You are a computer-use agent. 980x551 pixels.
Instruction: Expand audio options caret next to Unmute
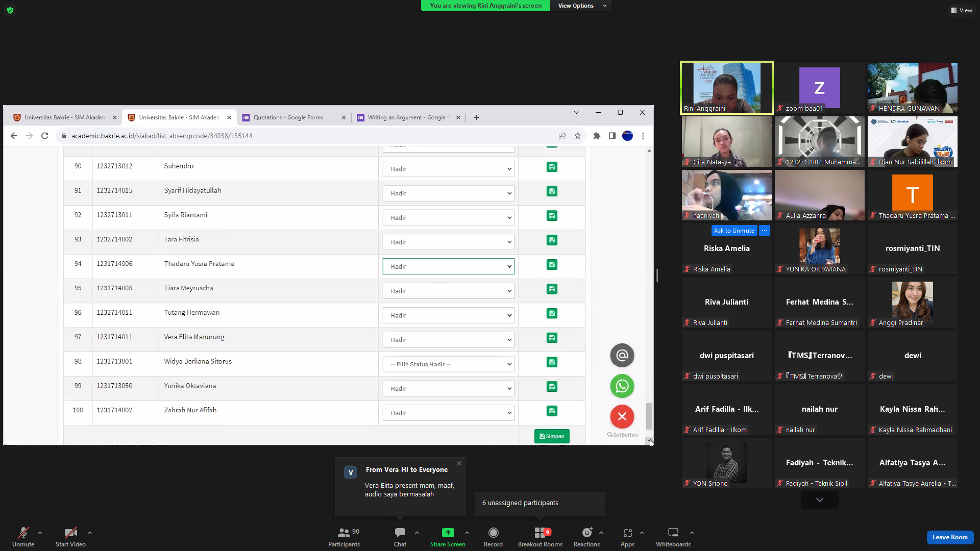[x=40, y=533]
